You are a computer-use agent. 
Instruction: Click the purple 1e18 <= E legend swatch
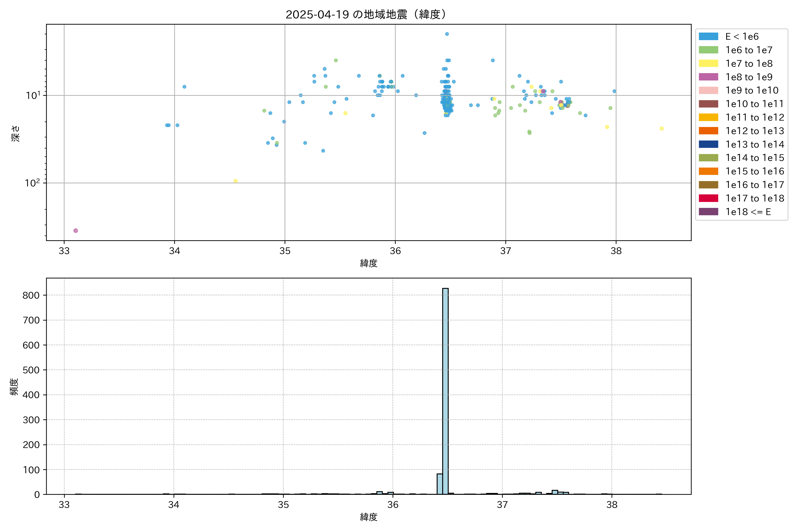pyautogui.click(x=708, y=212)
